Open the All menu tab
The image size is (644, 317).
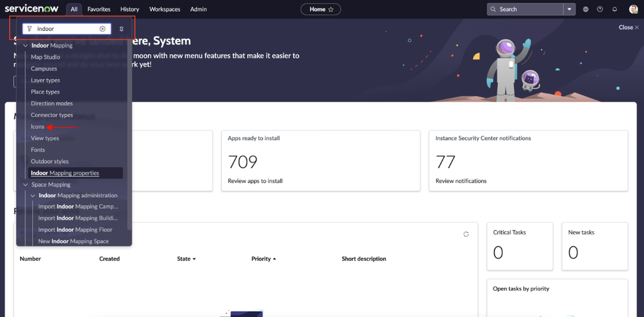74,9
